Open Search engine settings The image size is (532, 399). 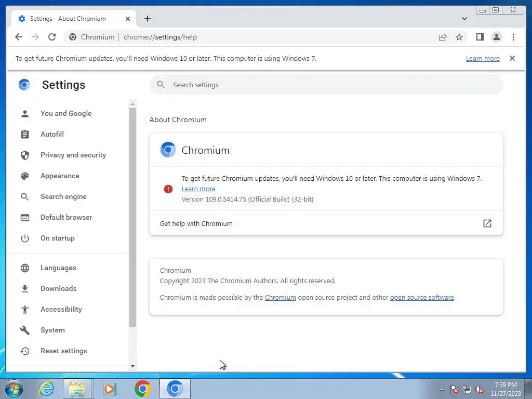(x=63, y=196)
